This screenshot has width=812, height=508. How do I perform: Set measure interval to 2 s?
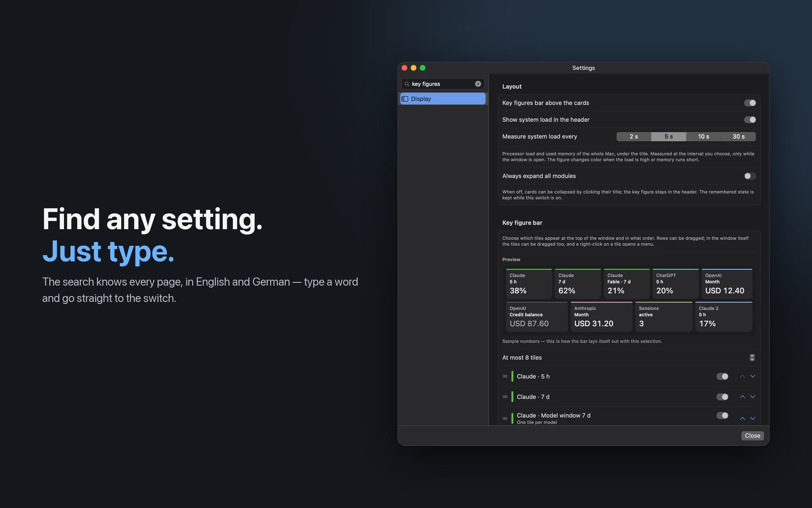coord(634,137)
